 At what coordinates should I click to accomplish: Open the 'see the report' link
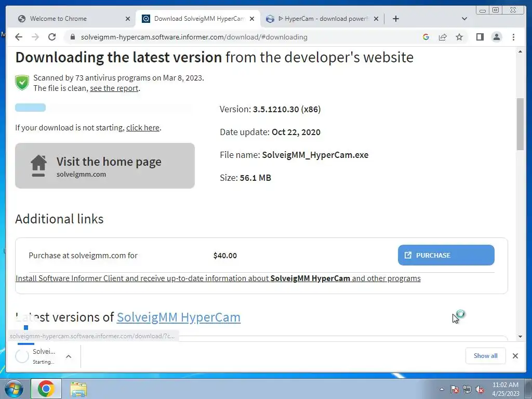[x=114, y=88]
